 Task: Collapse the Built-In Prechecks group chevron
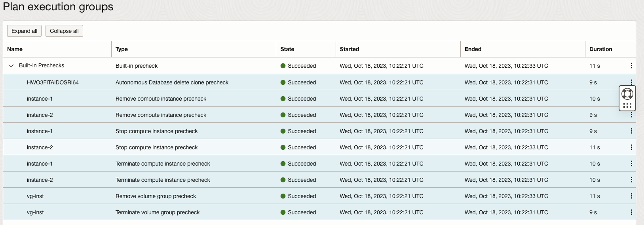point(11,66)
